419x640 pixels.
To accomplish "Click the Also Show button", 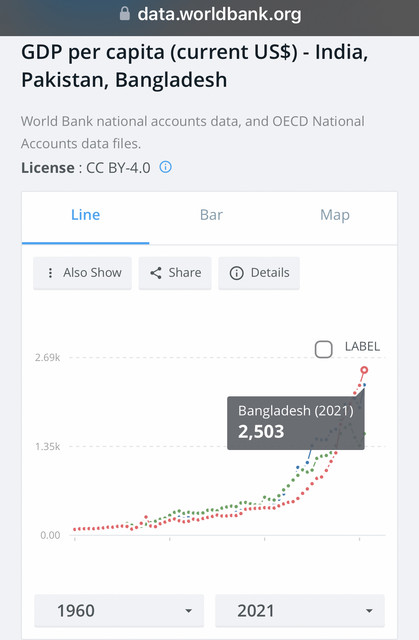I will [82, 273].
